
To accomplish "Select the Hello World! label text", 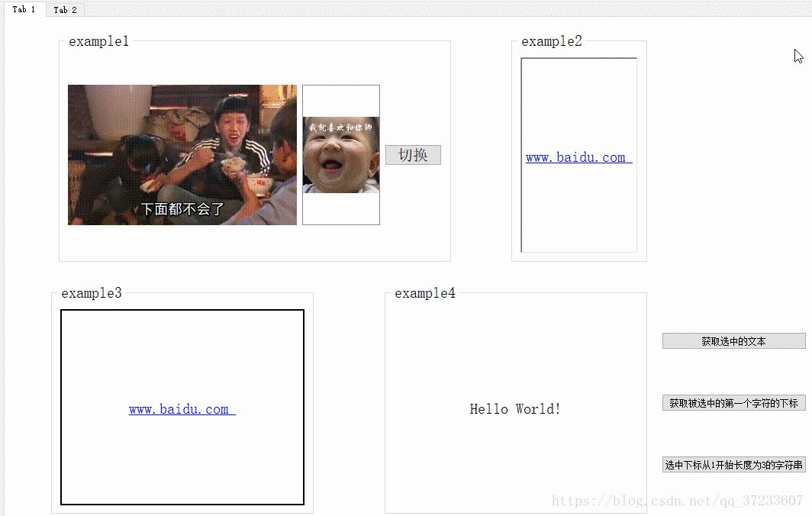I will coord(514,409).
